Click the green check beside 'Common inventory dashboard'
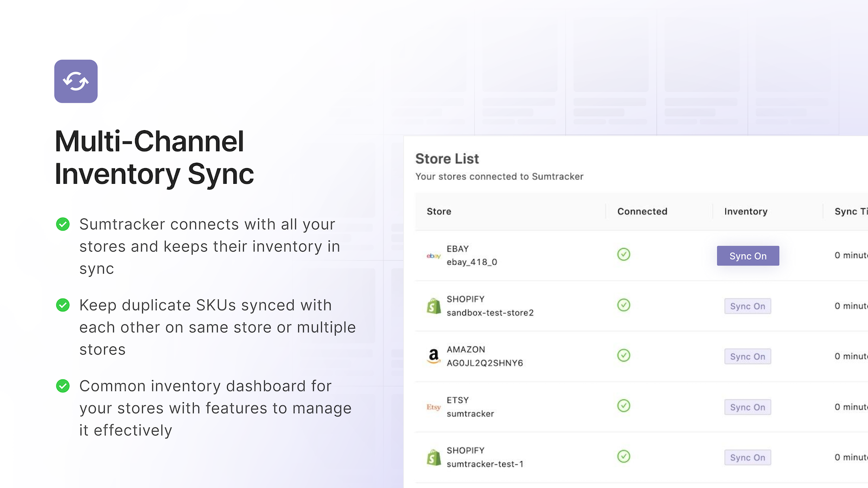This screenshot has width=868, height=488. [x=63, y=386]
